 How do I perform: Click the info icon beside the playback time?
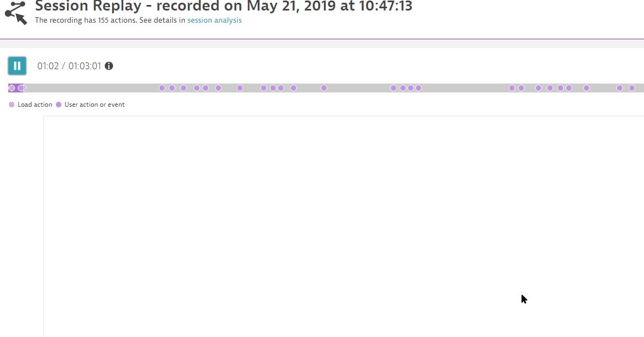point(109,66)
